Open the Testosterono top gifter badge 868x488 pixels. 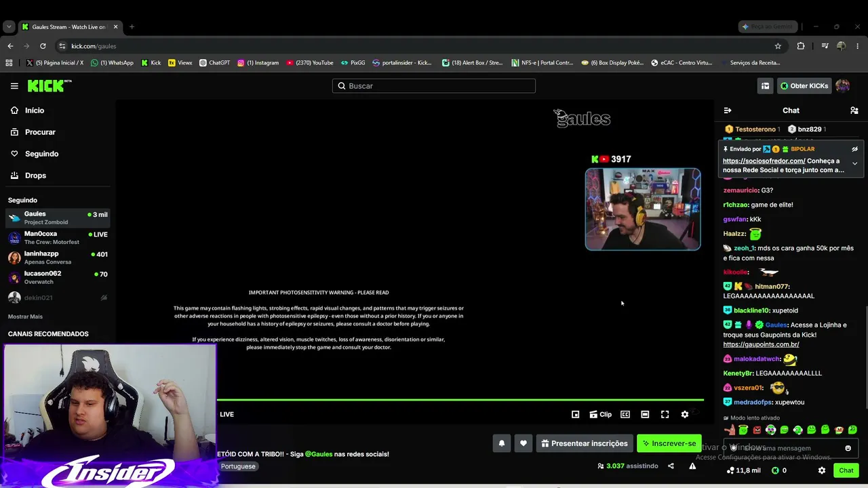[x=753, y=129]
